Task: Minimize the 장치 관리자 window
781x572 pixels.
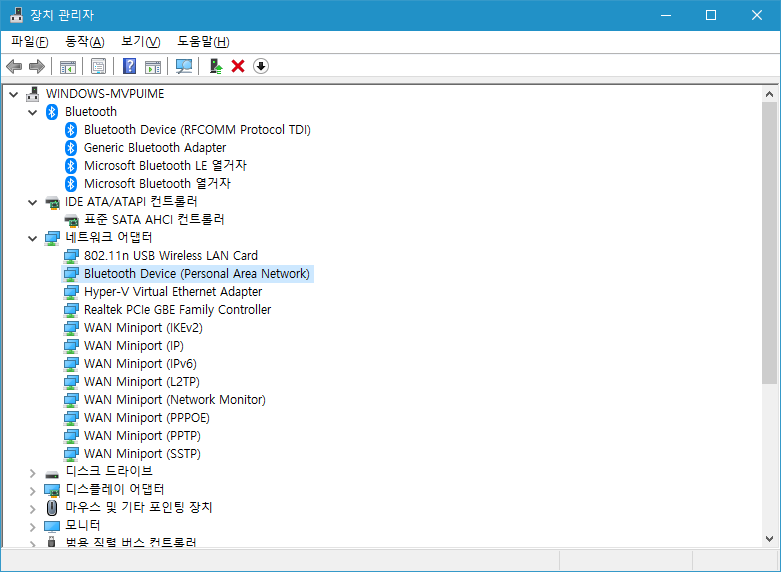Action: click(666, 15)
